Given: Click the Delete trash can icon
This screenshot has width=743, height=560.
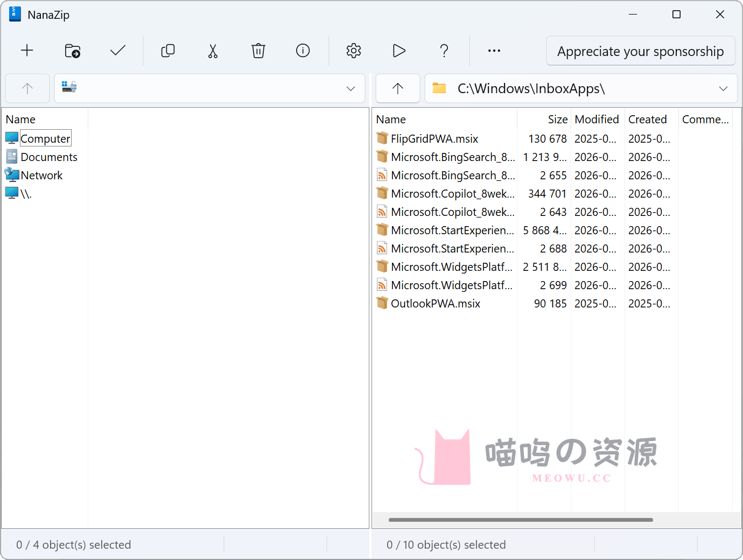Looking at the screenshot, I should 258,51.
